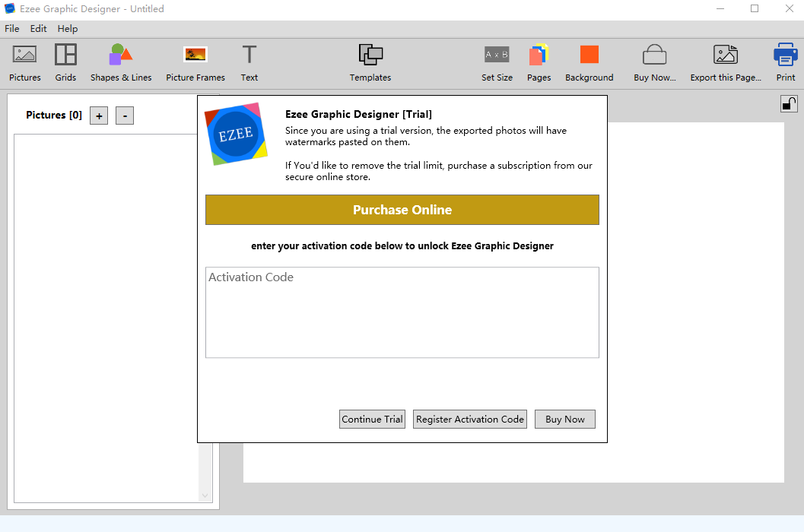804x532 pixels.
Task: Maximize the Ezee Graphic Designer window
Action: click(x=755, y=8)
